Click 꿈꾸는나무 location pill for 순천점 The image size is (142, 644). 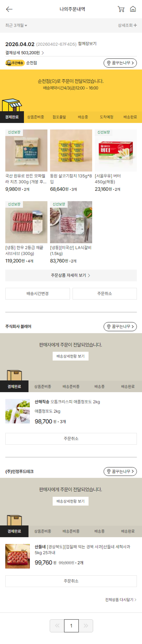pos(120,63)
